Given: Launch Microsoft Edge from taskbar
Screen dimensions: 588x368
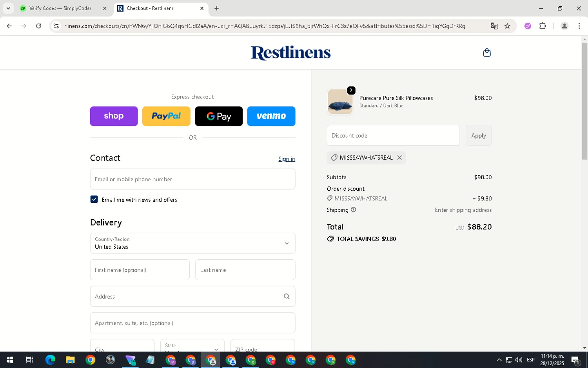Looking at the screenshot, I should pyautogui.click(x=50, y=360).
